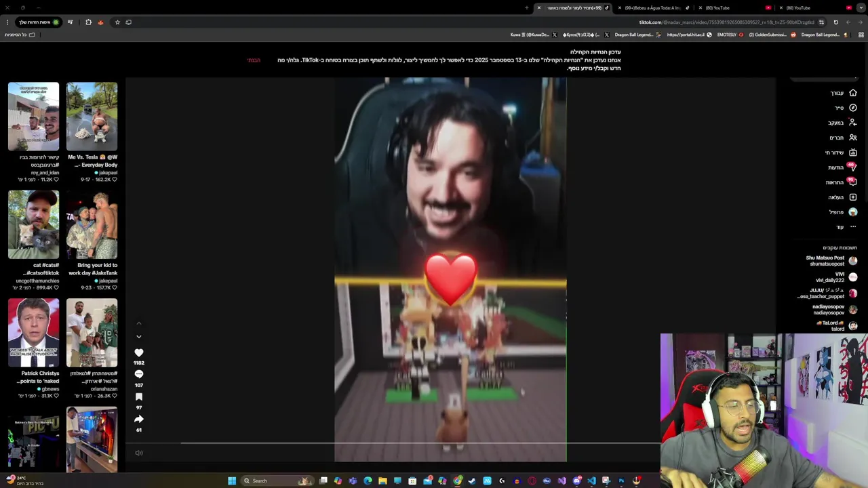Open the TaLord account
Viewport: 868px width, 488px height.
pos(836,326)
